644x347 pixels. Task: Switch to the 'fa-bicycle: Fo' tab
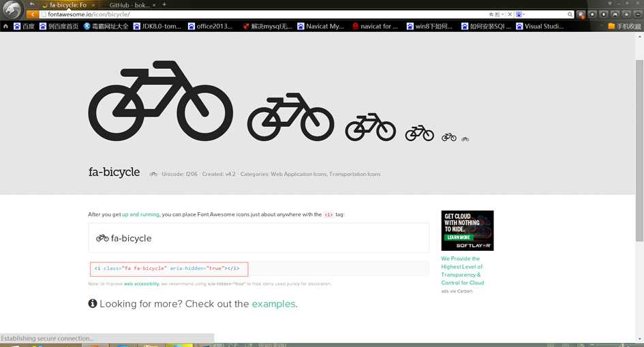68,5
